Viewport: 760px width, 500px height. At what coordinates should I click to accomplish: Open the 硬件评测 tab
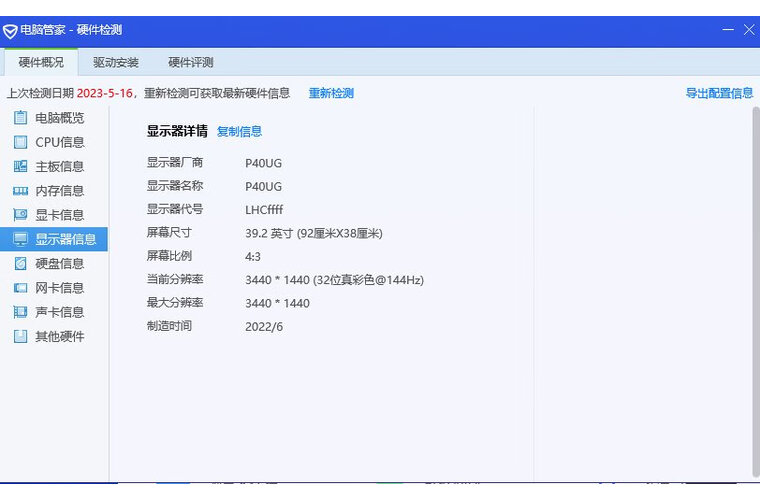(x=190, y=62)
